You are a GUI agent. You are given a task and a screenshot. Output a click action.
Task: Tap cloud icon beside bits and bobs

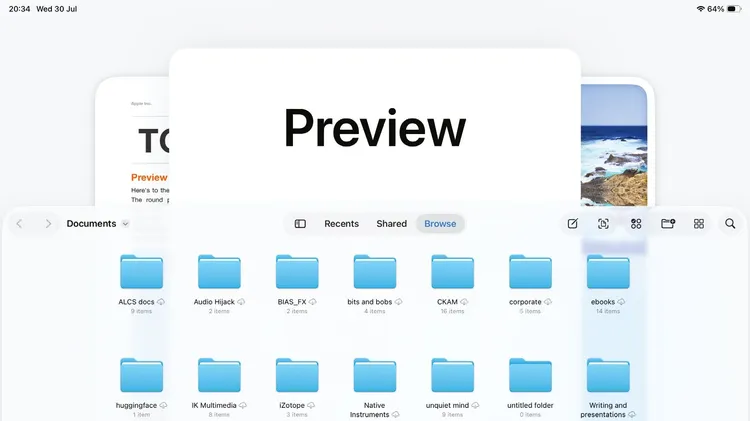(x=398, y=302)
